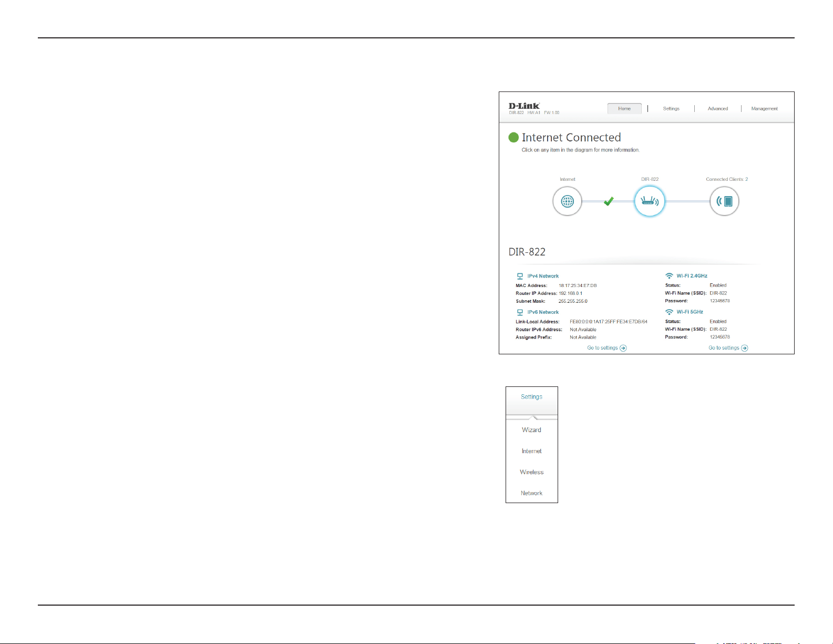Click the Internet Connected heading text

[x=571, y=138]
